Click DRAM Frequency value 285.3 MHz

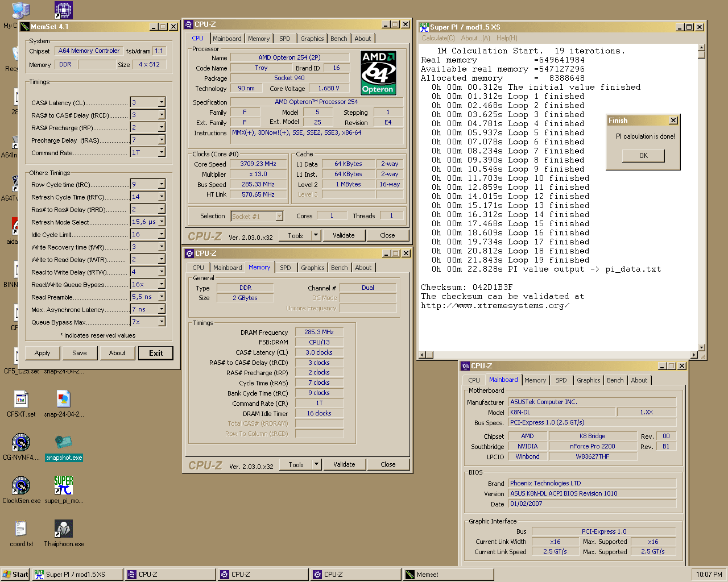click(319, 332)
